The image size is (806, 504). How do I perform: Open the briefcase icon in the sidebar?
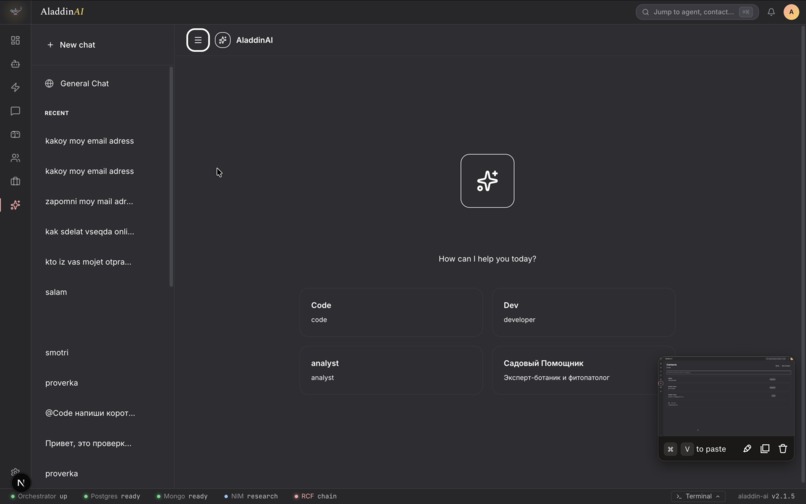click(15, 181)
